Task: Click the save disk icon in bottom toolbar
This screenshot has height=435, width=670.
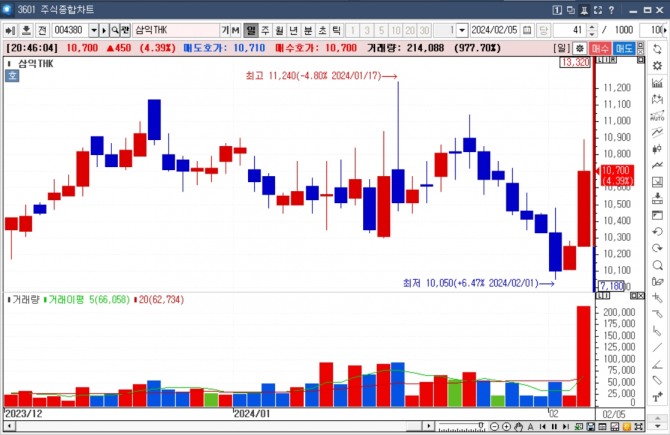Action: pos(591,426)
